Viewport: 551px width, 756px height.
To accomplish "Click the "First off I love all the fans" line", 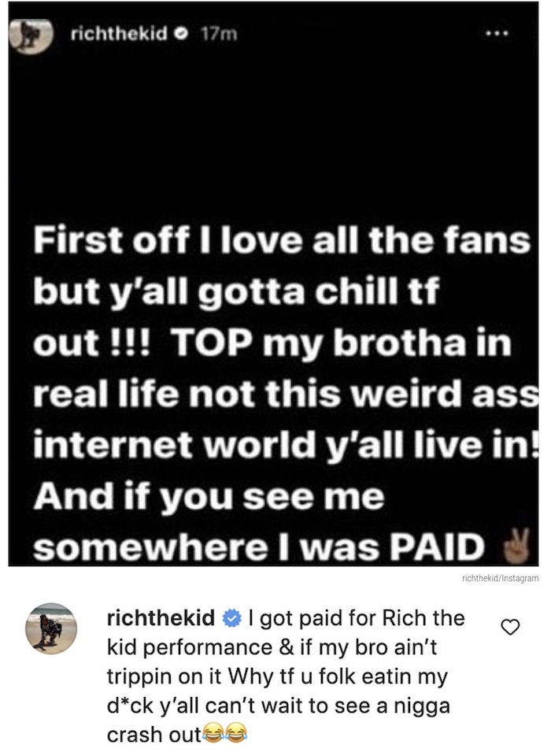I will click(282, 239).
